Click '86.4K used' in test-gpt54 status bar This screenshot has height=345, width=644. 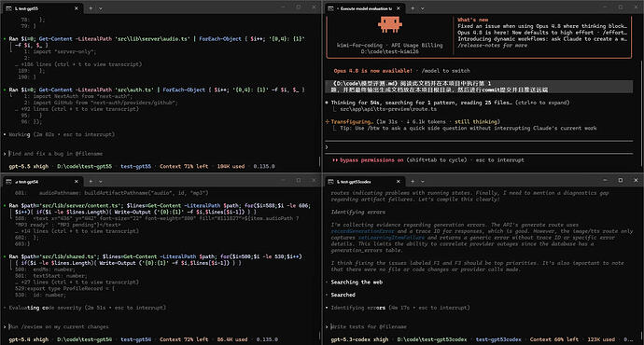coord(232,339)
